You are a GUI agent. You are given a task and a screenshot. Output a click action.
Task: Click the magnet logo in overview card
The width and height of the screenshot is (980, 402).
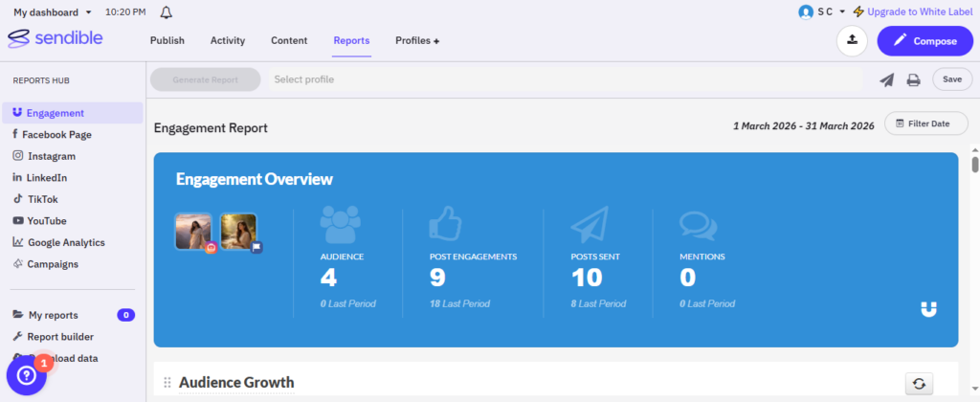tap(928, 309)
